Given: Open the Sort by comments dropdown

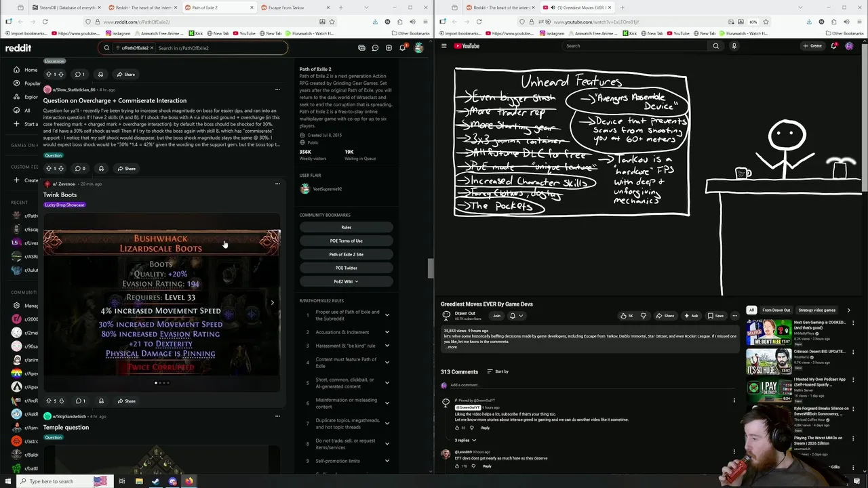Looking at the screenshot, I should pyautogui.click(x=498, y=371).
